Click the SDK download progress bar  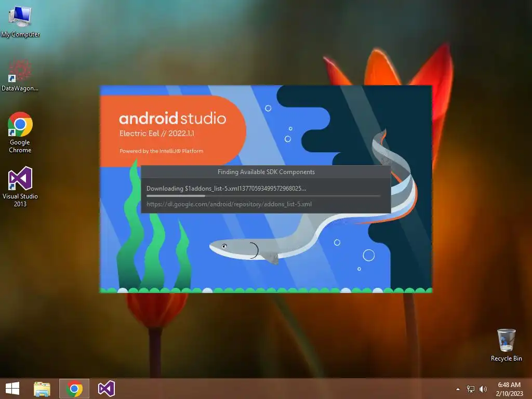[x=263, y=196]
